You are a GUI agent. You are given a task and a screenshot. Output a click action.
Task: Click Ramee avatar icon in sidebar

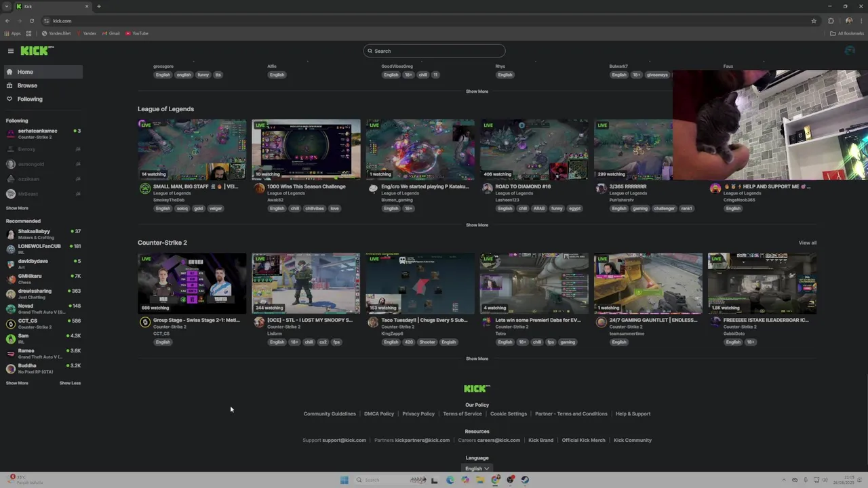pos(11,353)
